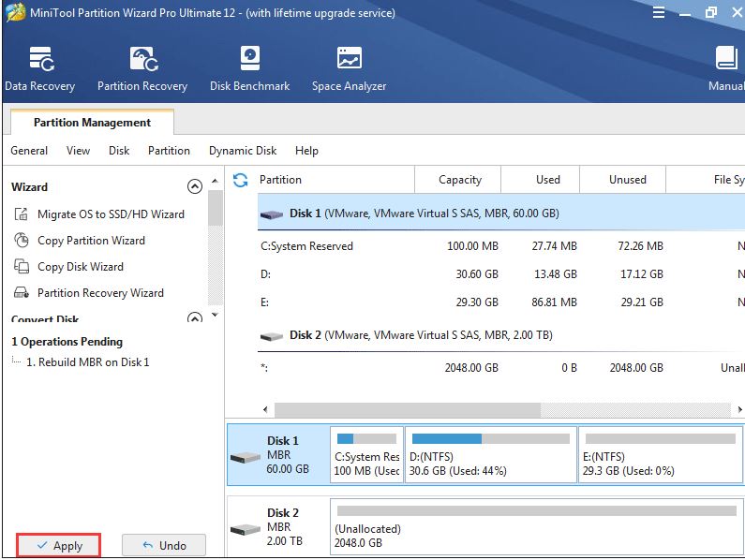
Task: Select the E: partition row
Action: coord(501,302)
